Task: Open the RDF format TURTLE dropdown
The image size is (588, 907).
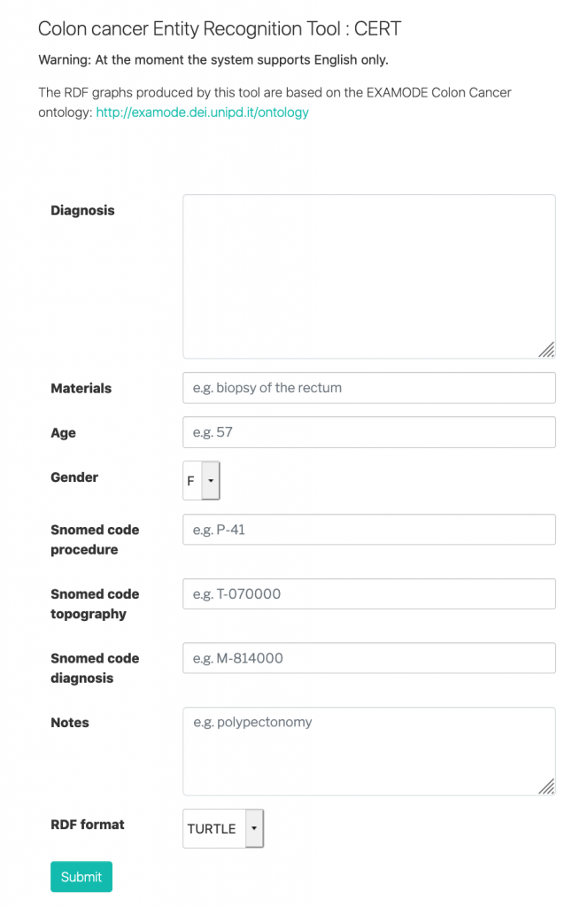Action: (x=223, y=828)
